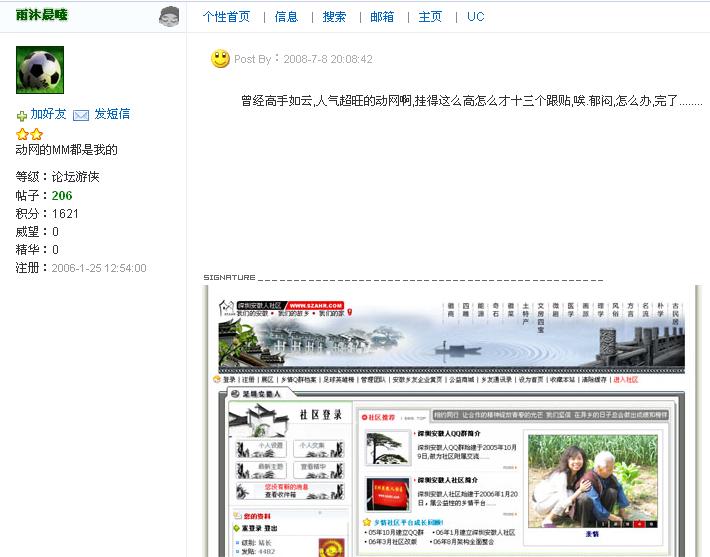710x557 pixels.
Task: Open the 个性首页 menu item
Action: (226, 17)
